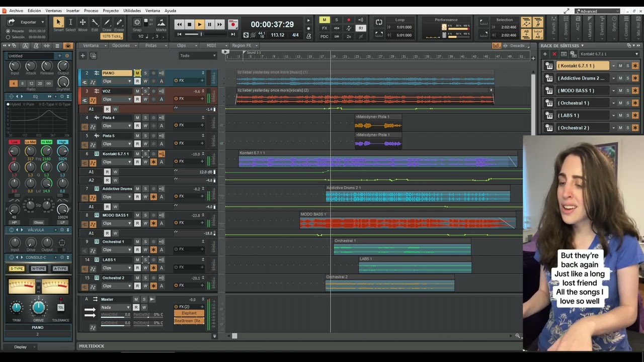
Task: Open the Marks tool
Action: (x=161, y=23)
